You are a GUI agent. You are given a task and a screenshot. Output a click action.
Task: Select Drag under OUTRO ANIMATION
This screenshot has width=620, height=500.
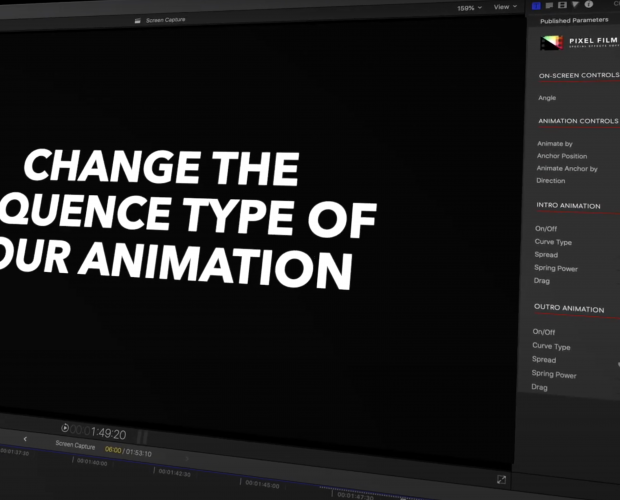[539, 387]
